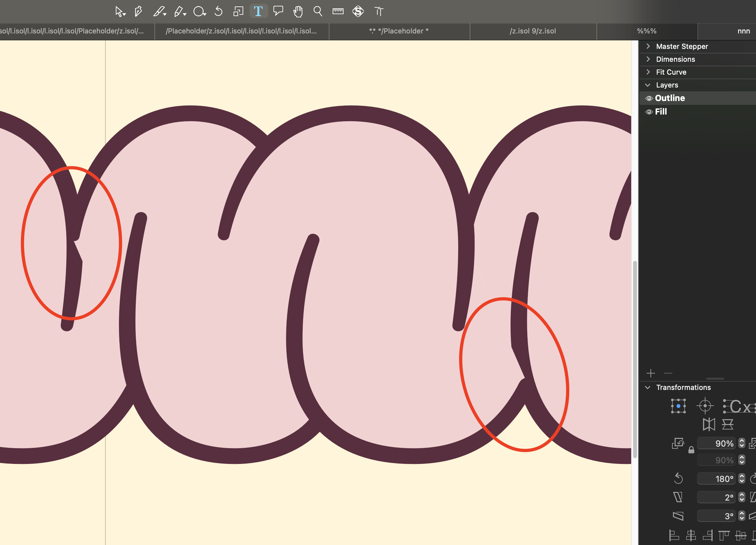
Task: Switch to the '%%%' tab
Action: point(646,31)
